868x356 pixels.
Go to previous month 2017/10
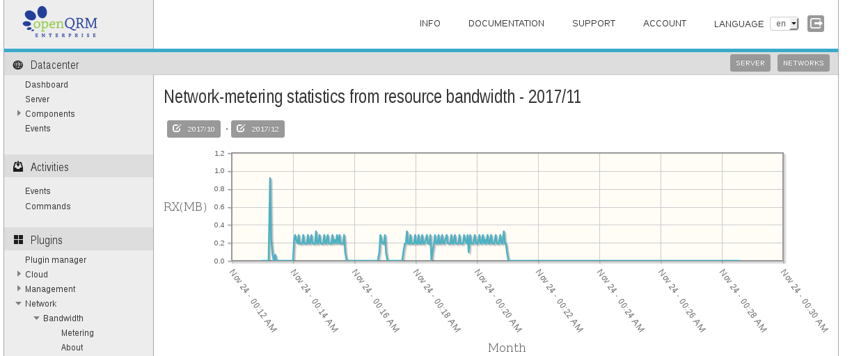pos(194,129)
